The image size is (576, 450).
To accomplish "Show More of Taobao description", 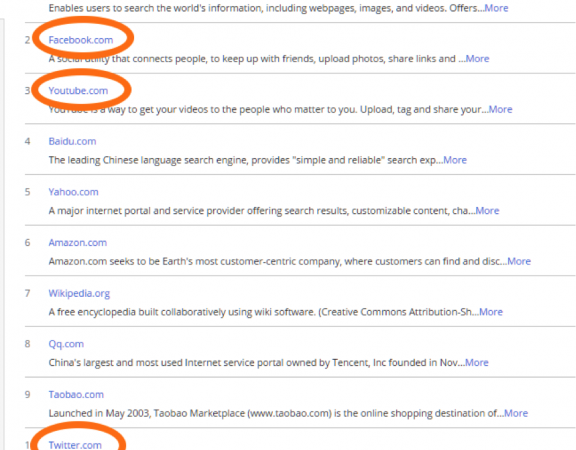I will (516, 413).
